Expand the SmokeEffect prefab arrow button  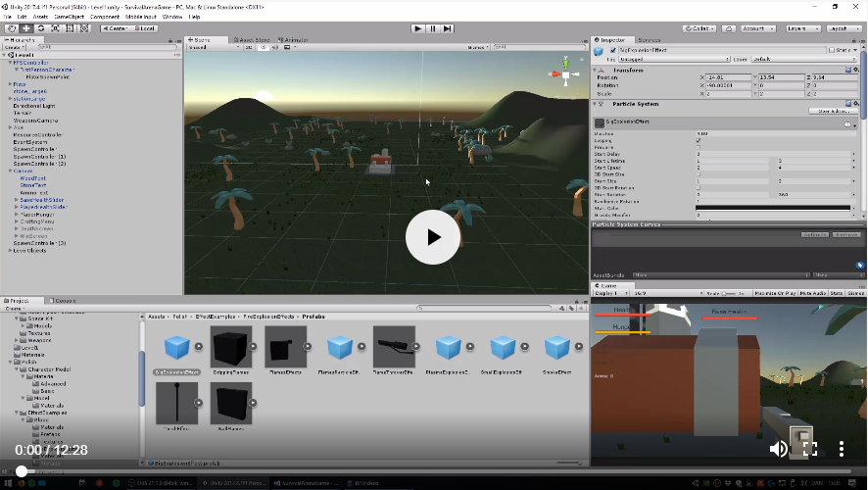point(578,347)
